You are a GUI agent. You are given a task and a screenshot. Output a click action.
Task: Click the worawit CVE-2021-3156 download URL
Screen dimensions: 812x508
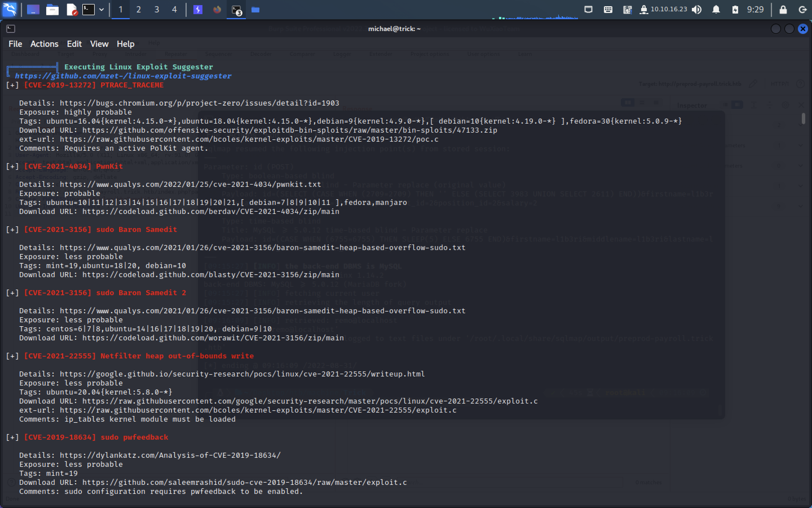[213, 338]
